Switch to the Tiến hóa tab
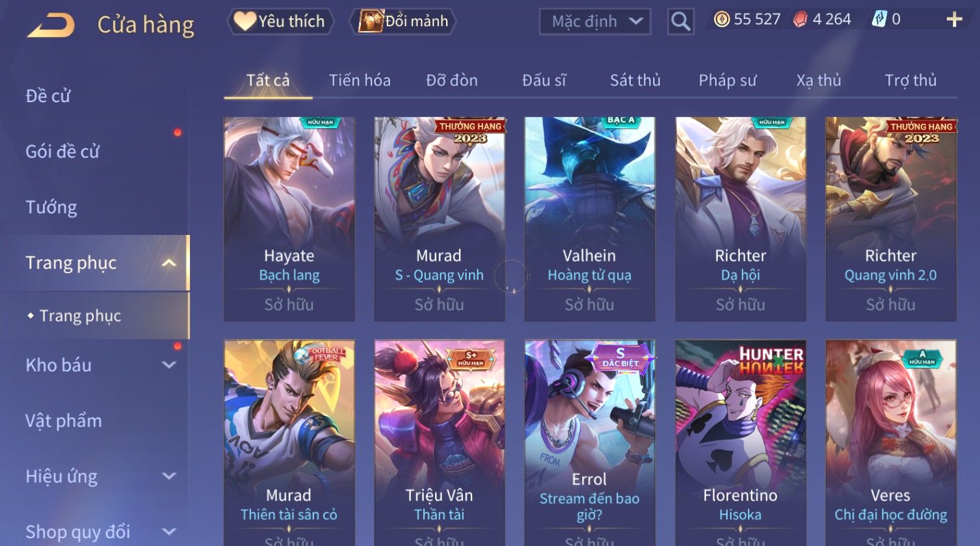This screenshot has height=546, width=980. coord(360,80)
